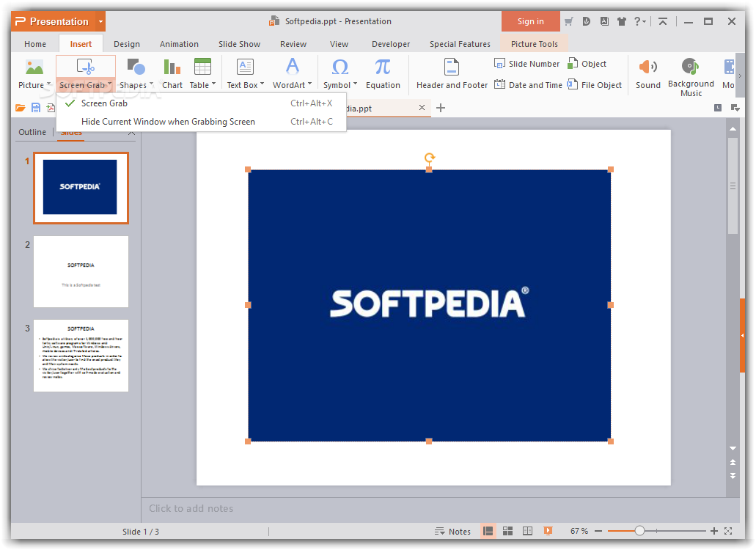The height and width of the screenshot is (550, 756).
Task: Open the Presentation application menu arrow
Action: 100,22
